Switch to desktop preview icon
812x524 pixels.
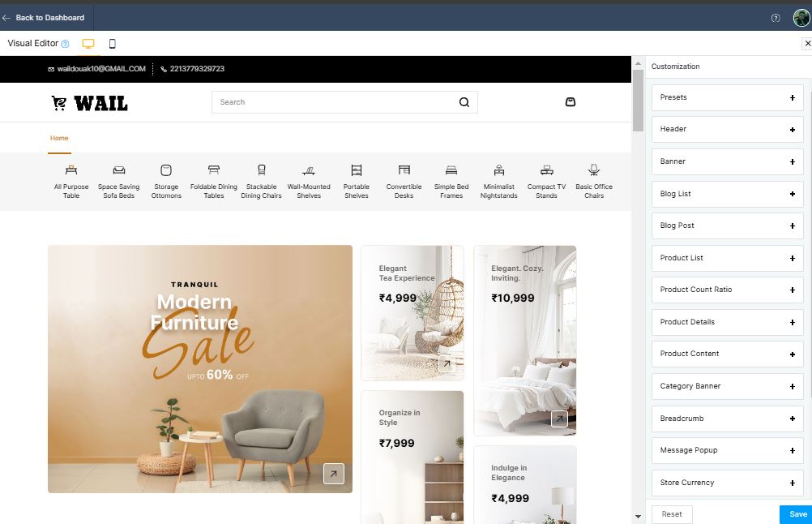click(88, 44)
